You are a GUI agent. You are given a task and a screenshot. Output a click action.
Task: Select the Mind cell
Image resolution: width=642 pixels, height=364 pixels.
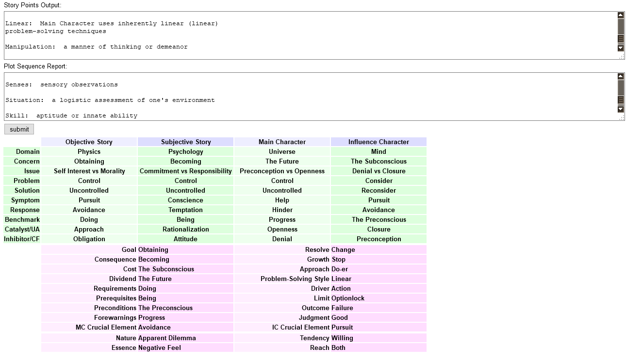[379, 151]
